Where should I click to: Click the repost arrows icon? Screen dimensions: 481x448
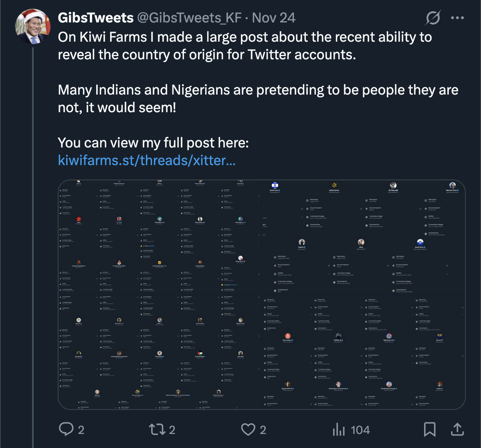point(156,430)
